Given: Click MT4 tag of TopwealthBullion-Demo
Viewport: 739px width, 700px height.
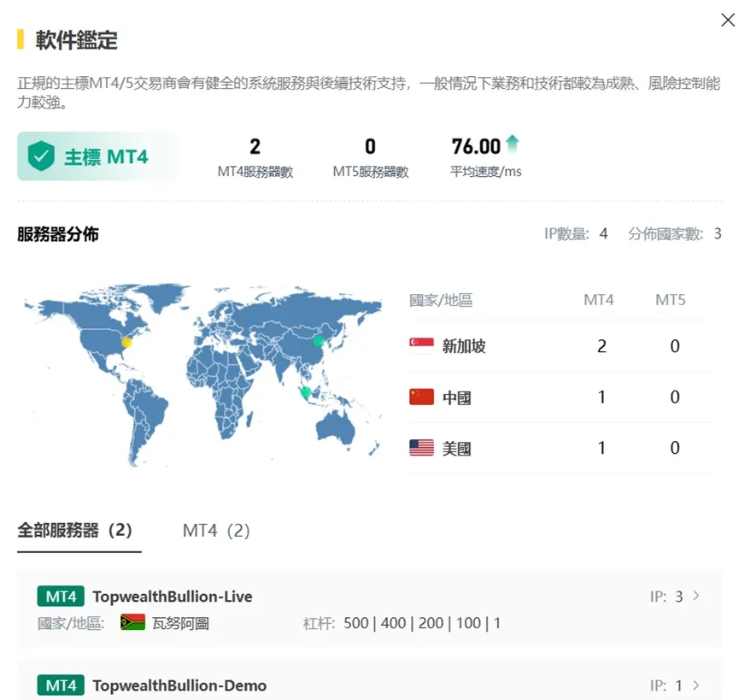Looking at the screenshot, I should [61, 685].
